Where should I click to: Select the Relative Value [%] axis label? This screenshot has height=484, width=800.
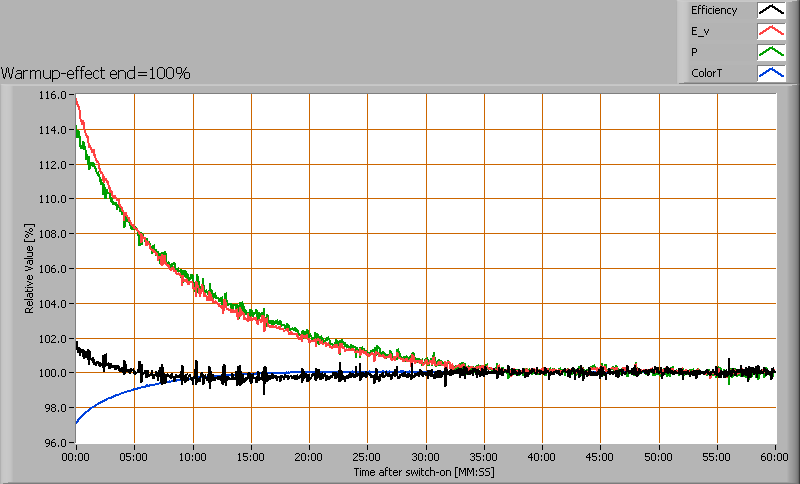30,269
